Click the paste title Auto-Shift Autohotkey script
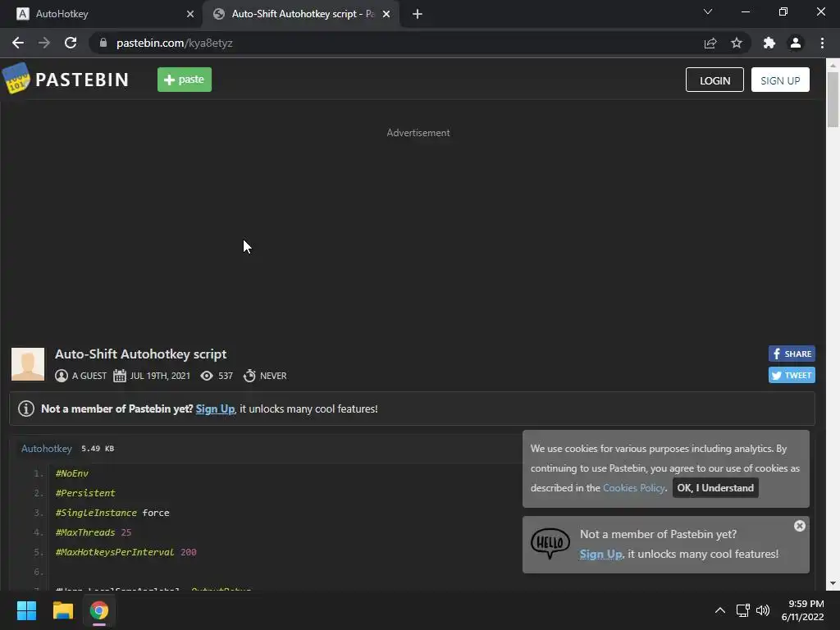This screenshot has width=840, height=630. (140, 354)
